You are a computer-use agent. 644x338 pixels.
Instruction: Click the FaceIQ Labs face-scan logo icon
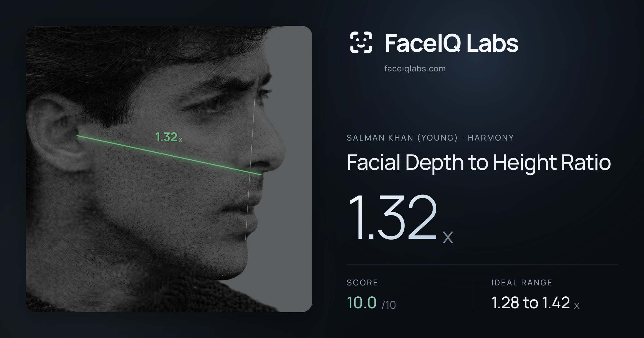[361, 42]
